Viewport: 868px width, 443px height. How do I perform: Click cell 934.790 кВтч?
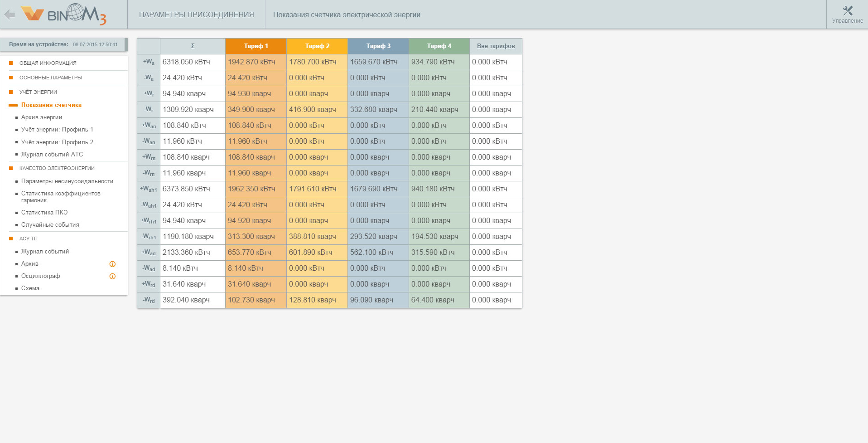tap(439, 62)
